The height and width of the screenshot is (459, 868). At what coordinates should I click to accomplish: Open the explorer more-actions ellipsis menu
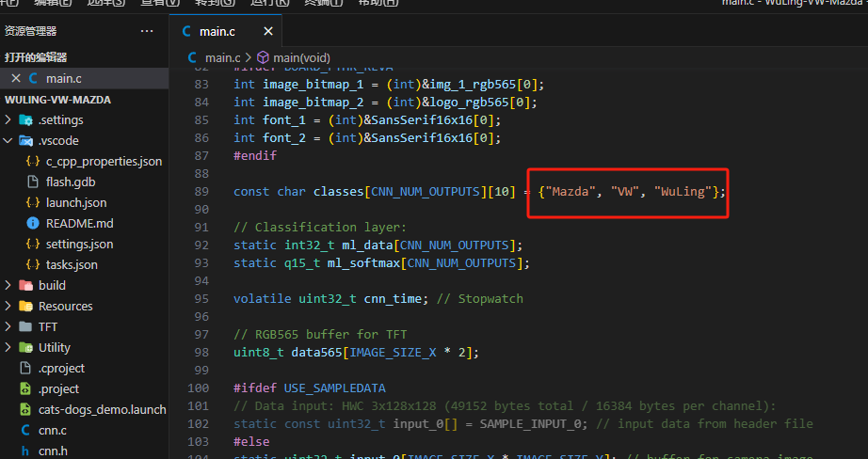(x=147, y=31)
